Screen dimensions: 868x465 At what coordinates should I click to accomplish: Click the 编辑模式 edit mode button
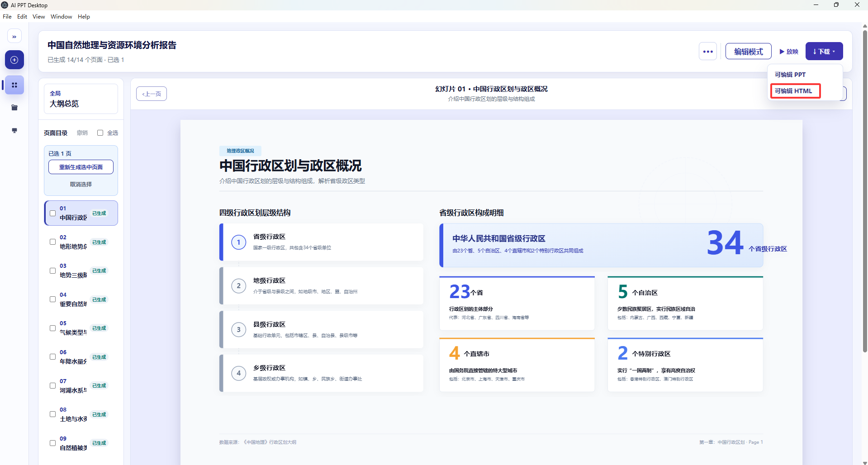coord(749,52)
